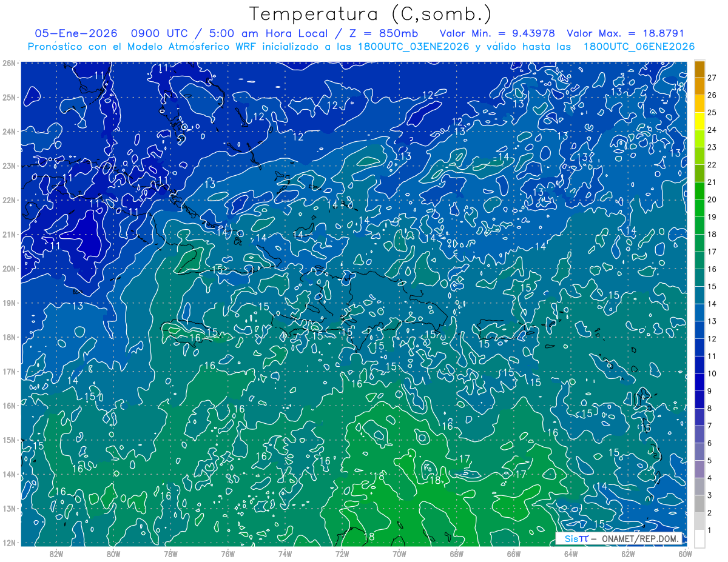
Task: Click the '19N' latitude axis label
Action: [x=9, y=303]
